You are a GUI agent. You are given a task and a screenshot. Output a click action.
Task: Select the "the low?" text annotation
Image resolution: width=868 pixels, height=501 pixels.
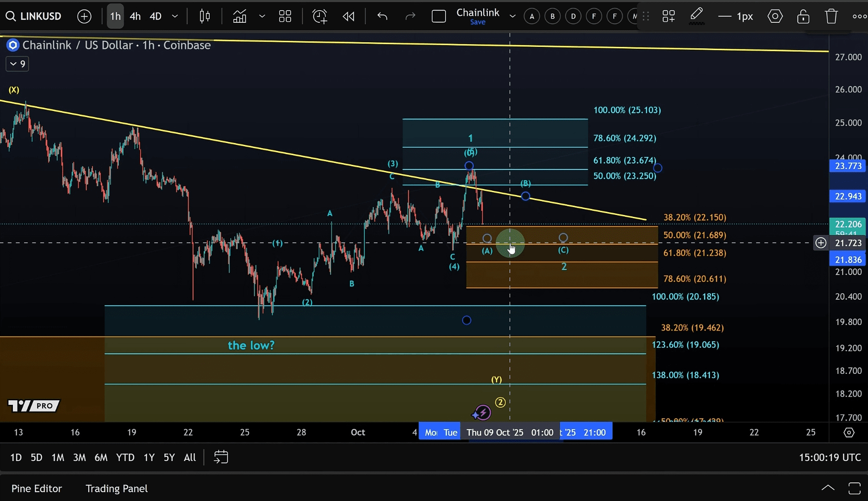251,345
